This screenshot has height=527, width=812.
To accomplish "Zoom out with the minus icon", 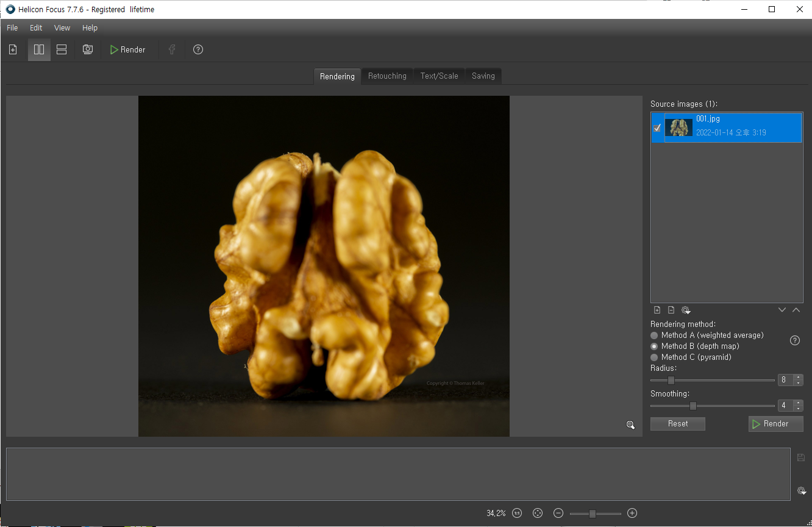I will click(558, 513).
